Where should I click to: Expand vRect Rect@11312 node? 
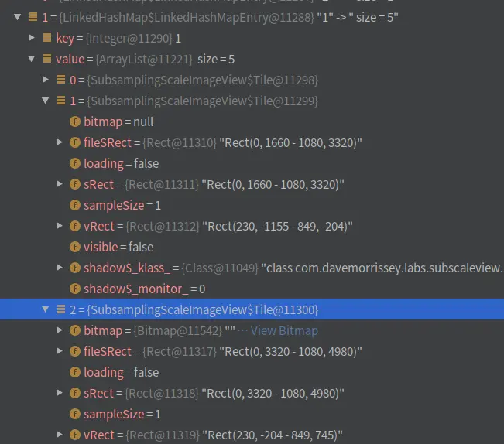point(59,226)
